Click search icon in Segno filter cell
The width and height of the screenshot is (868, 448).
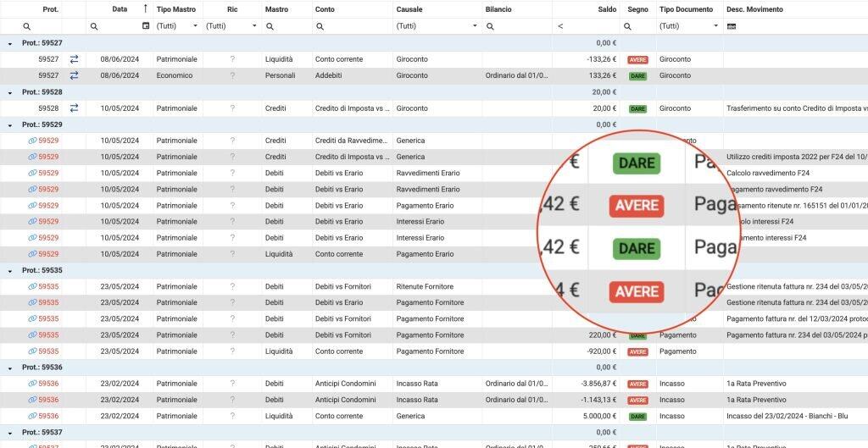(627, 26)
